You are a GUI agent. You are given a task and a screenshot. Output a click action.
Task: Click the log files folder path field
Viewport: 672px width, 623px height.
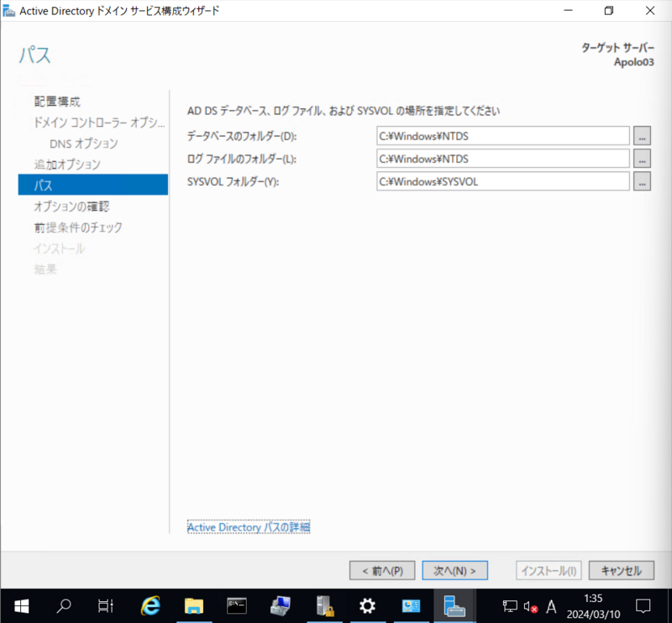(x=502, y=159)
